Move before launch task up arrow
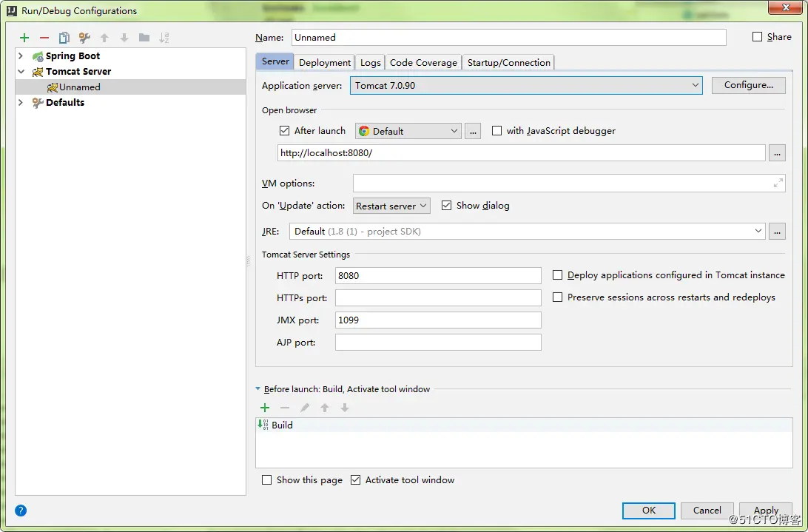808x532 pixels. [x=325, y=408]
